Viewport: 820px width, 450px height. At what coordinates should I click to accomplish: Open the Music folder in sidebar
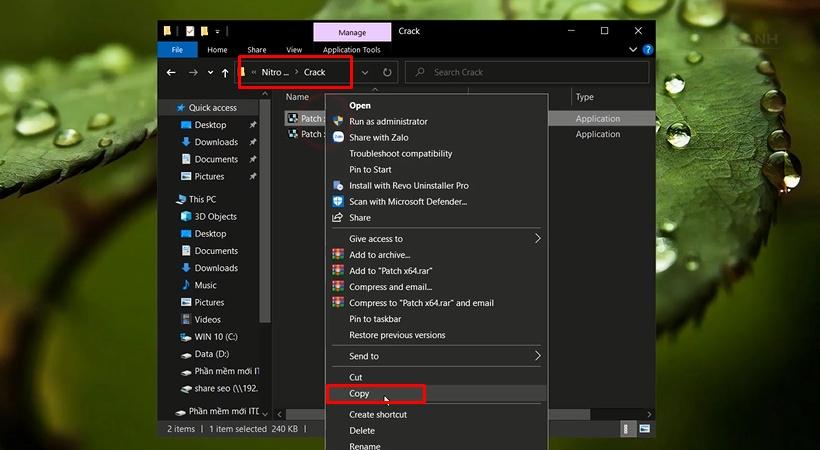tap(205, 285)
